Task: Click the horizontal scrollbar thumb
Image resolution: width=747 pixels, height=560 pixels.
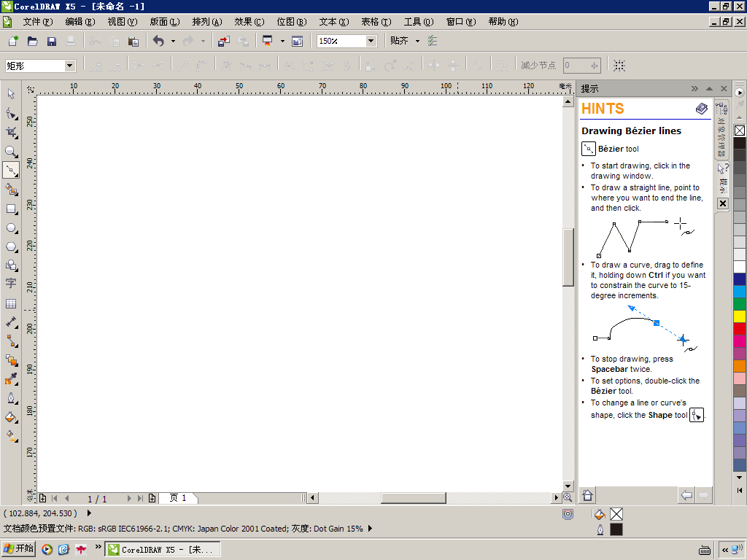Action: [414, 498]
